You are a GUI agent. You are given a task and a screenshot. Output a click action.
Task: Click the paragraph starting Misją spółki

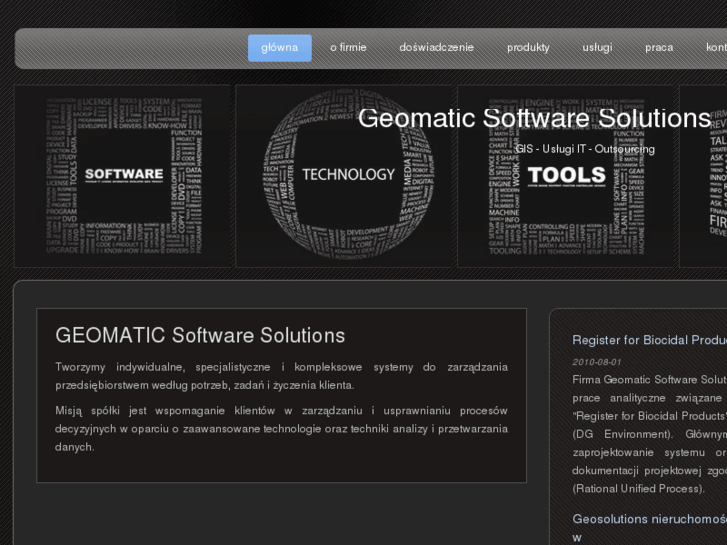tap(281, 429)
